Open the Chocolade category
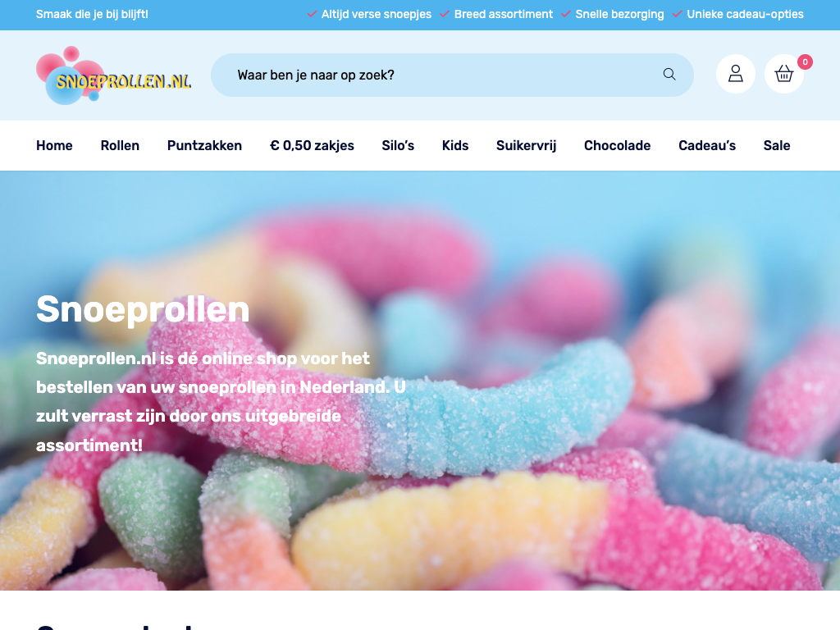Image resolution: width=840 pixels, height=630 pixels. (x=617, y=146)
